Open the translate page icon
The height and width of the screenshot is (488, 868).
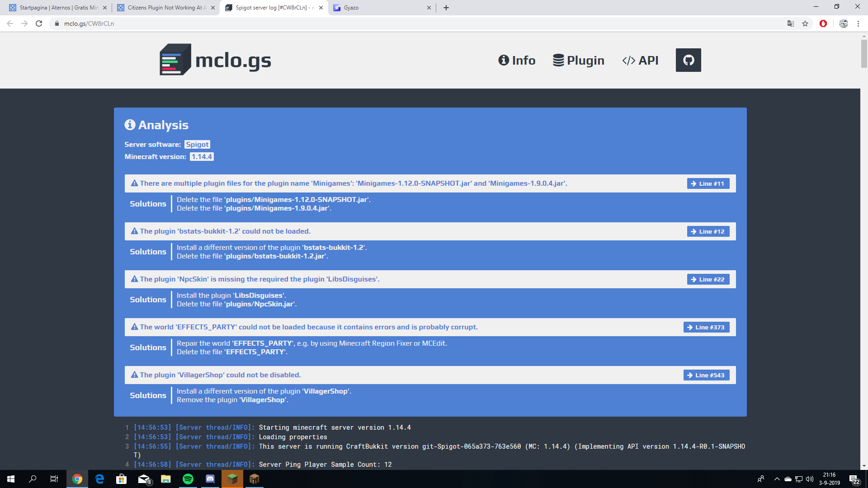click(791, 23)
